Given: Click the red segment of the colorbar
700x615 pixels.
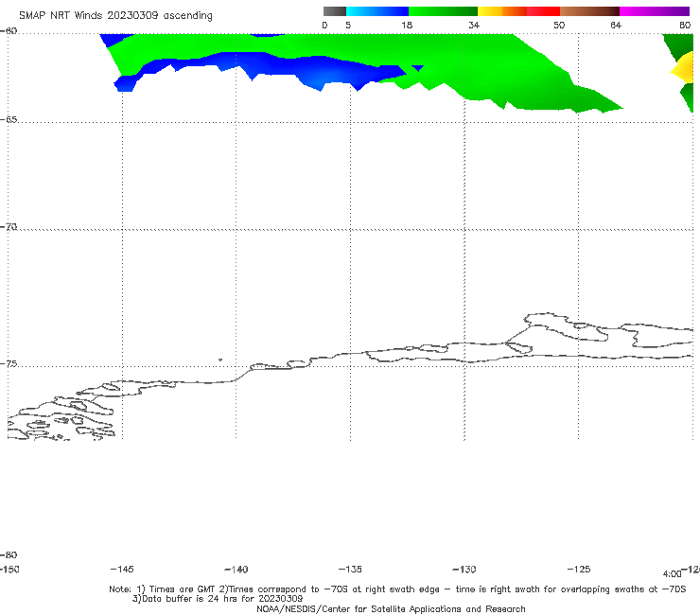Looking at the screenshot, I should coord(543,11).
